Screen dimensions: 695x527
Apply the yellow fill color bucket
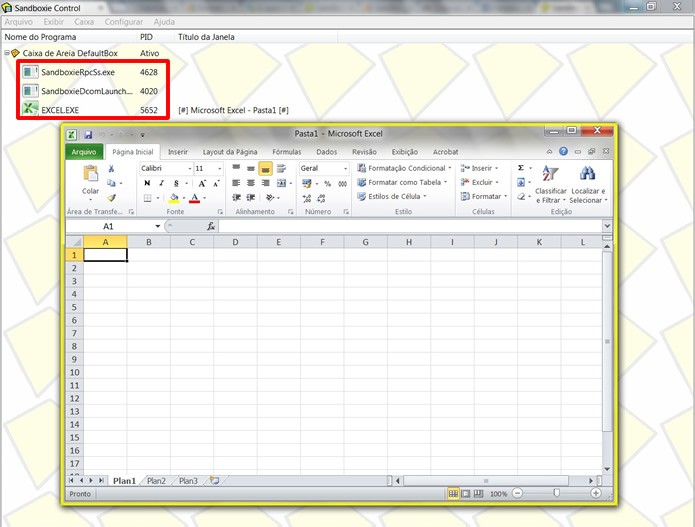(x=174, y=198)
